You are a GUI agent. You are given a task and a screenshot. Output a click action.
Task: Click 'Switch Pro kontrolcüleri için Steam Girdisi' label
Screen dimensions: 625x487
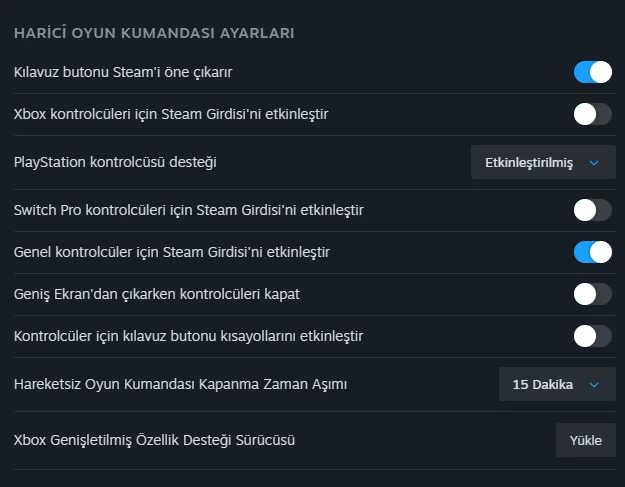pos(188,210)
